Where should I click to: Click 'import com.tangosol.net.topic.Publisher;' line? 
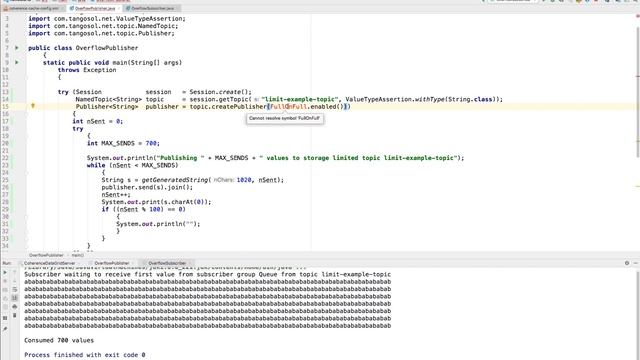[x=101, y=33]
